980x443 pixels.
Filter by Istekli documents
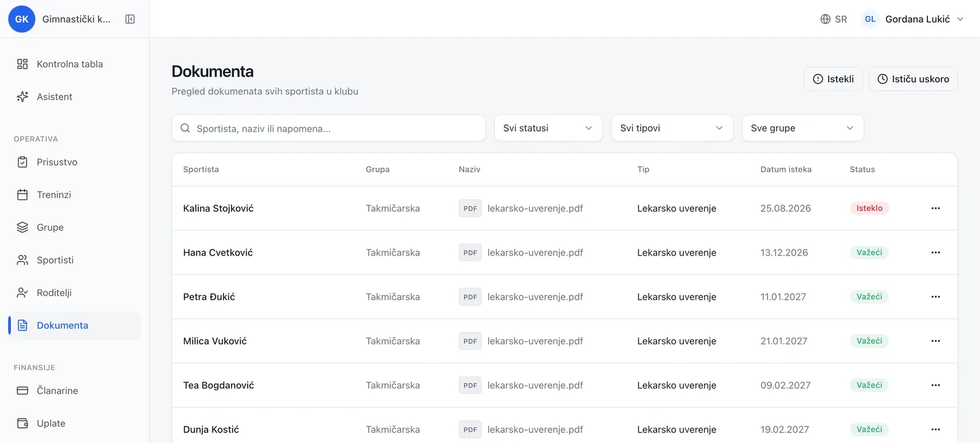tap(833, 79)
